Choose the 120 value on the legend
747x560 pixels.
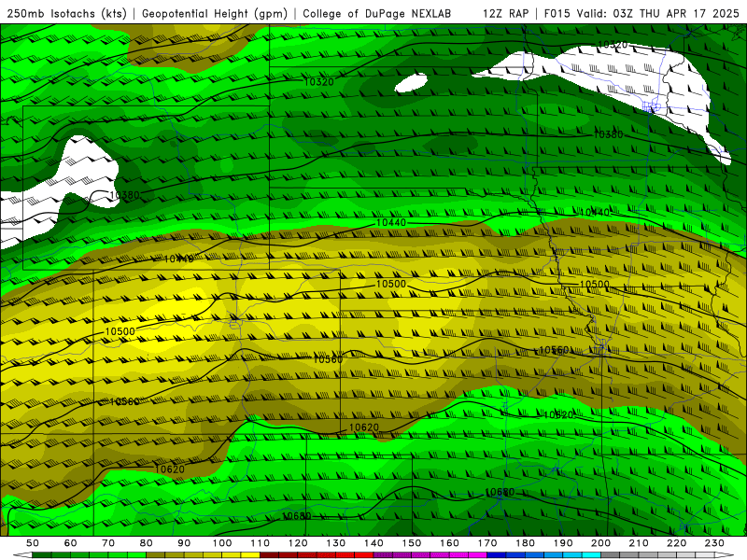pos(298,543)
